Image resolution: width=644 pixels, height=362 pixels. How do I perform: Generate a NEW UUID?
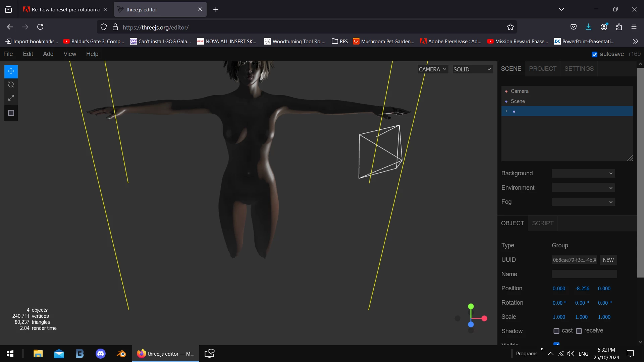[608, 260]
